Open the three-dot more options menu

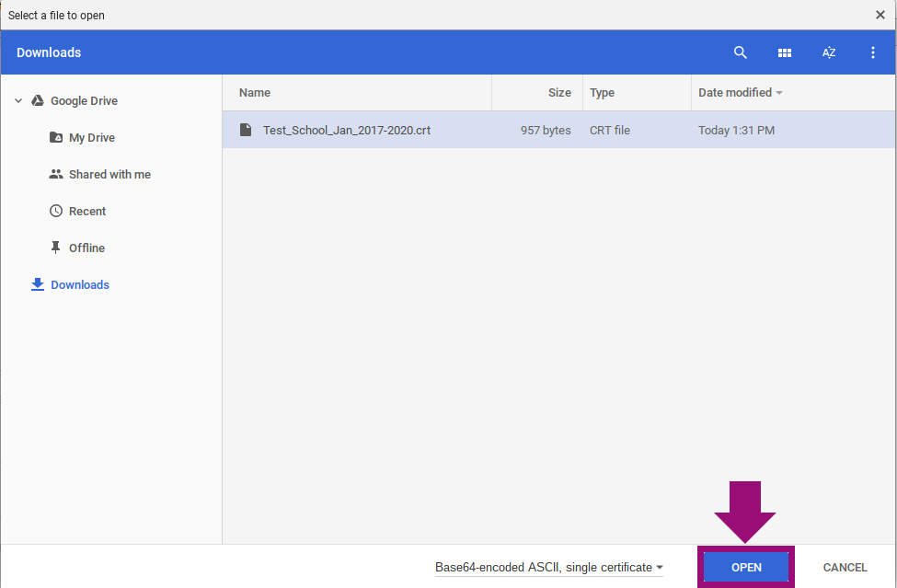point(873,52)
